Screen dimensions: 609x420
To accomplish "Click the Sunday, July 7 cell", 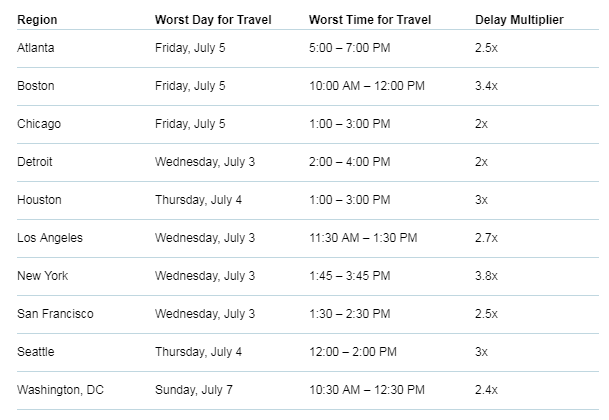I will pos(194,390).
